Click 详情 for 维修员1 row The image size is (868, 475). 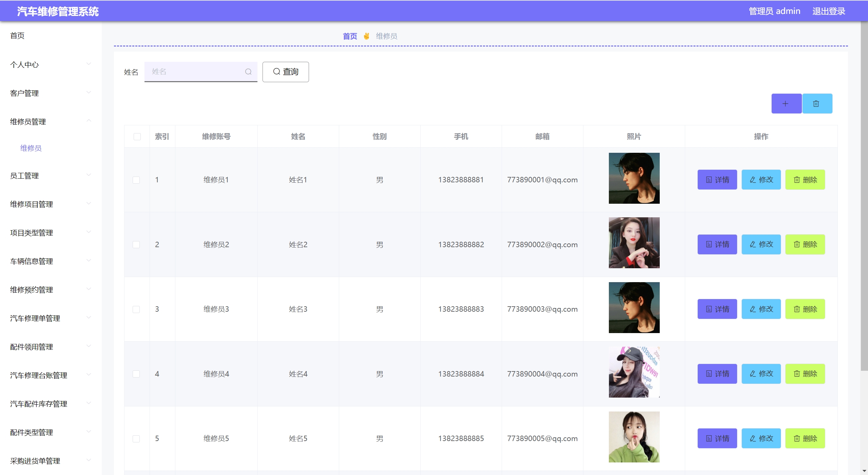pos(717,180)
